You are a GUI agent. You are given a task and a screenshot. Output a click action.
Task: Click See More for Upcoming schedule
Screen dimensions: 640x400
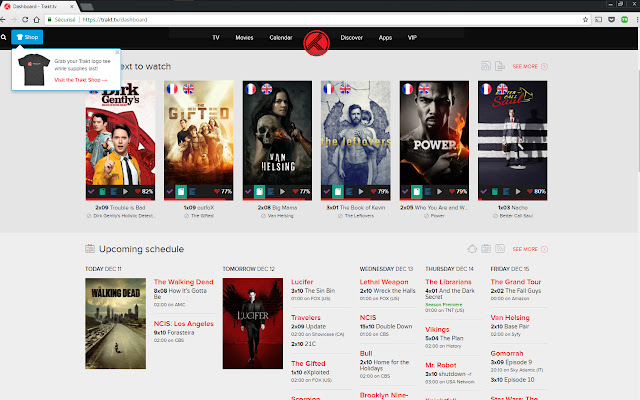(530, 249)
